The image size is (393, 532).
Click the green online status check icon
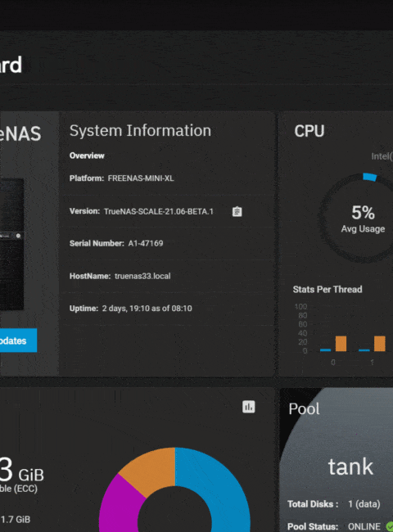tap(390, 526)
